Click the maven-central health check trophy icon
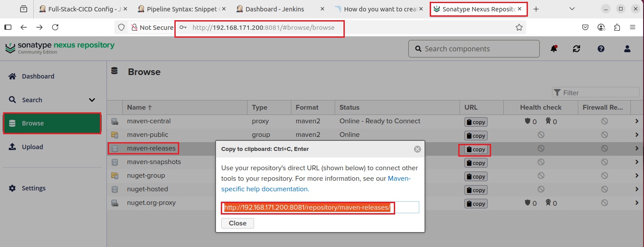The height and width of the screenshot is (247, 644). click(548, 122)
